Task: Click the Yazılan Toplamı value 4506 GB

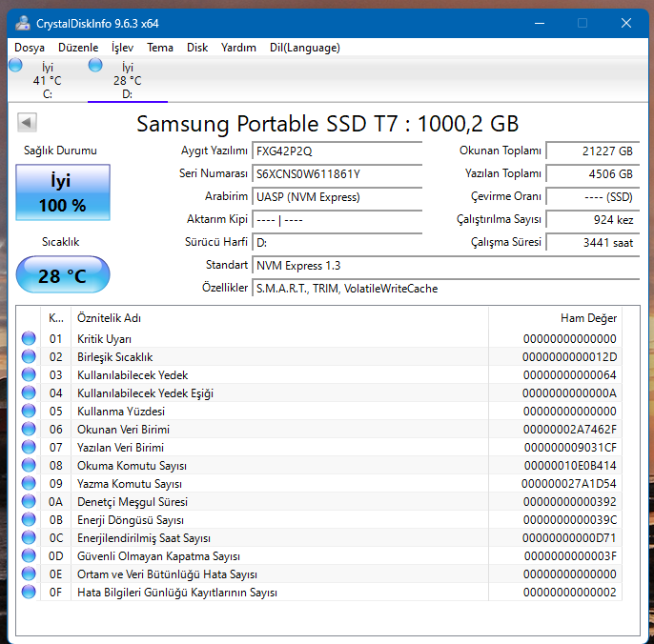Action: click(x=593, y=173)
